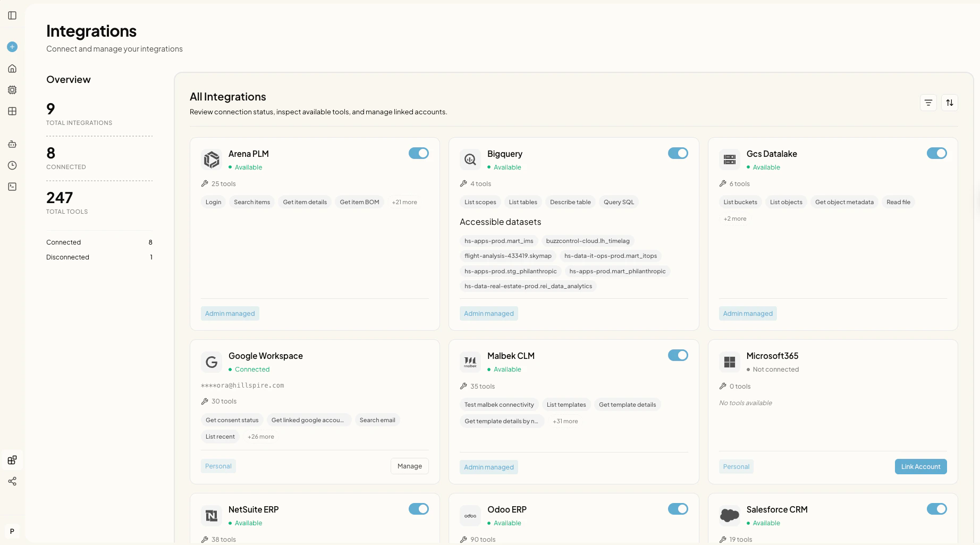The image size is (980, 545).
Task: Select the Search items tool chip
Action: pyautogui.click(x=252, y=202)
